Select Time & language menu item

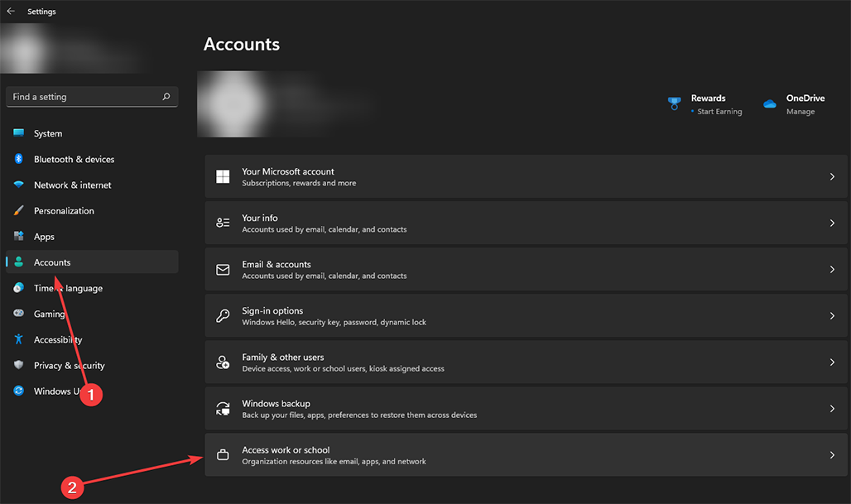click(66, 288)
